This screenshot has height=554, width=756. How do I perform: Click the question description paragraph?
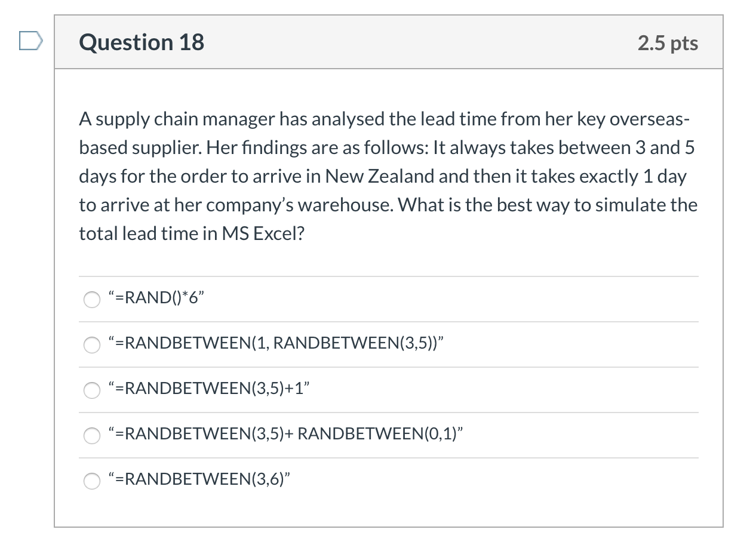tap(387, 176)
